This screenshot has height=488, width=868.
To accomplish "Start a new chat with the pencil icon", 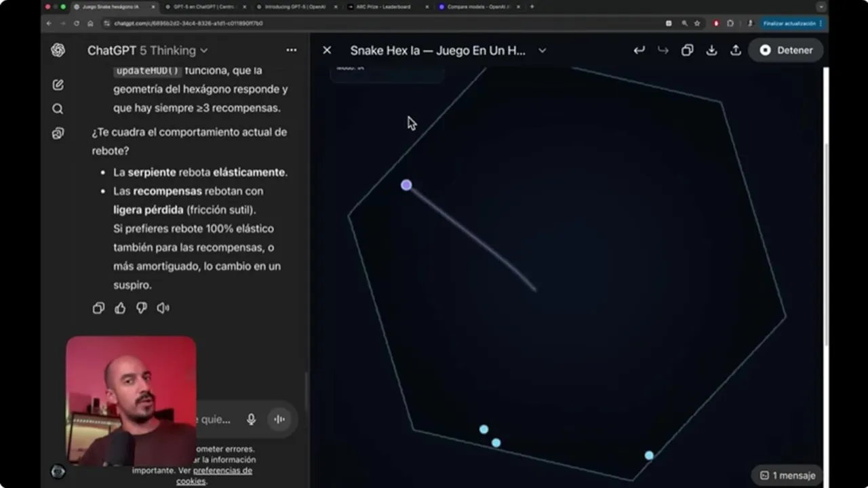I will pos(58,85).
